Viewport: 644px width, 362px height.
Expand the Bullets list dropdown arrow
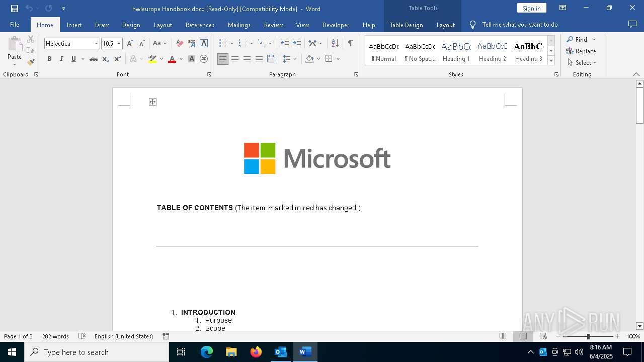tap(231, 43)
